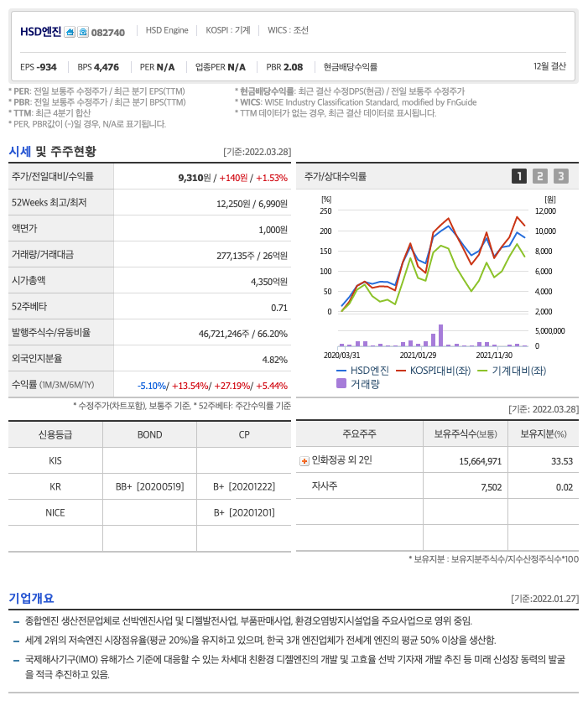Click the KIS credit agency row

coord(149,460)
